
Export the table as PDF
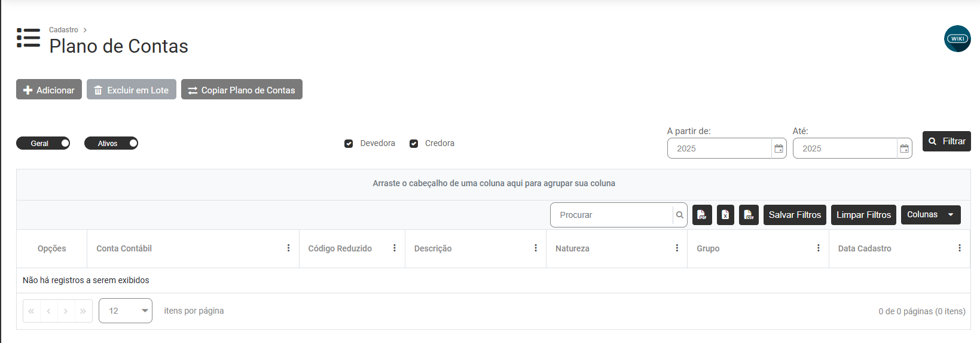click(702, 215)
